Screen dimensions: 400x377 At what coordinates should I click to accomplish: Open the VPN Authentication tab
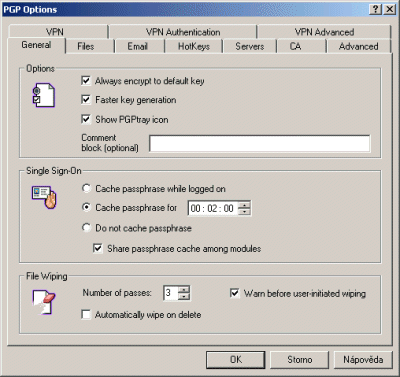[x=183, y=32]
